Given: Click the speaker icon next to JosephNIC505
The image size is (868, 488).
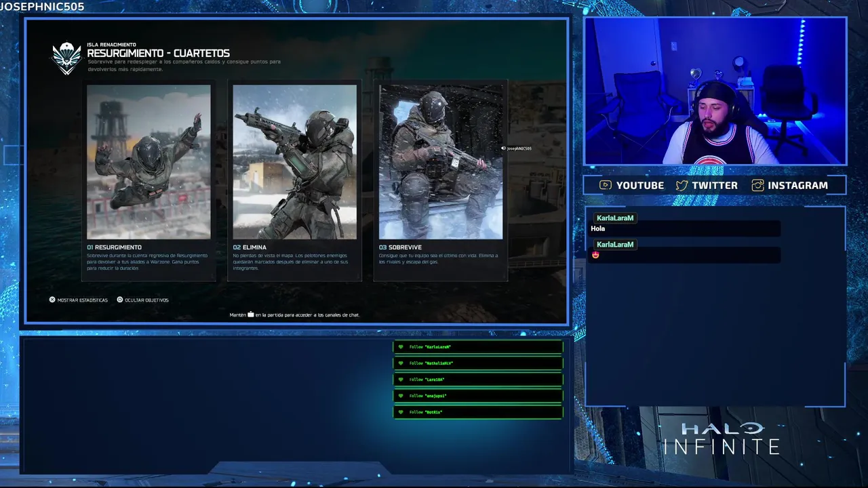Looking at the screenshot, I should (503, 148).
